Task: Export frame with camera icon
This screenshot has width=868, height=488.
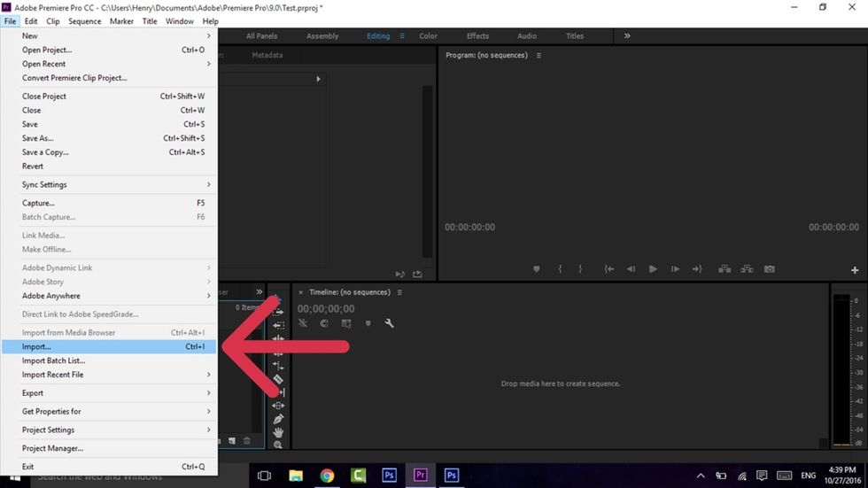Action: point(770,269)
